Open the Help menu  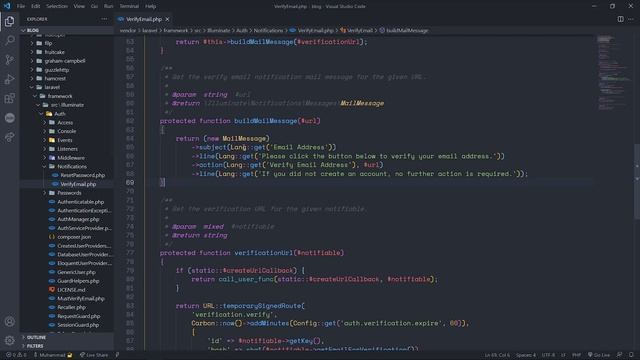(x=151, y=6)
